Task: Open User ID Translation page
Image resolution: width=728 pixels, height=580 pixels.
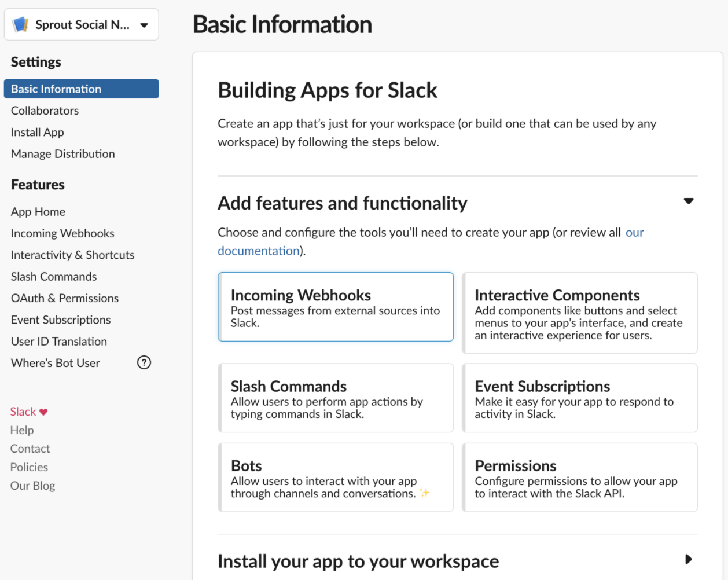Action: pos(59,342)
